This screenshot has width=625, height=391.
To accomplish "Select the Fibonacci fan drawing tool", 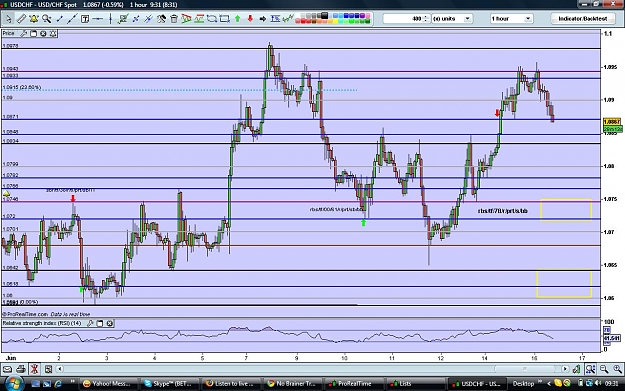I will [186, 19].
